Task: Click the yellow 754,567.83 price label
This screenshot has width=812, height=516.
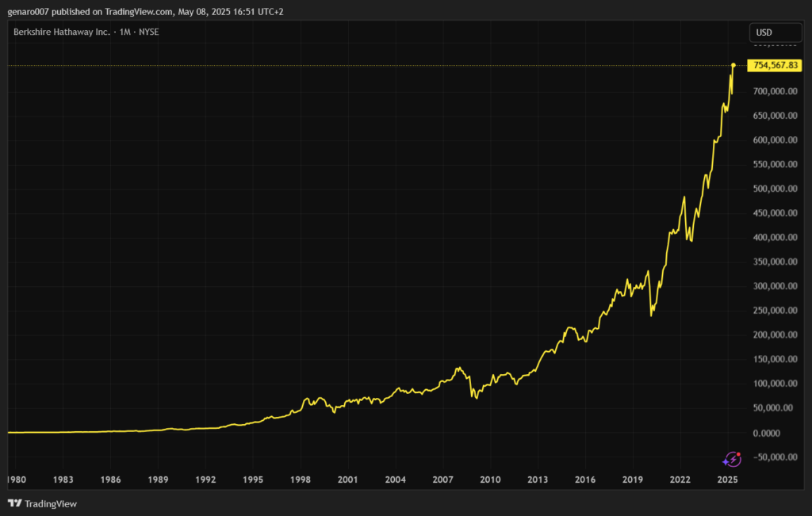Action: click(776, 66)
